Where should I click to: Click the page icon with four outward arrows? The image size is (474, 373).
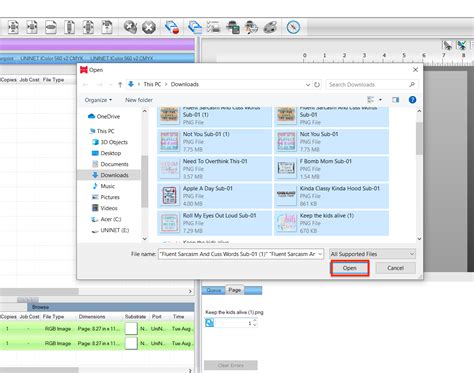coord(13,27)
